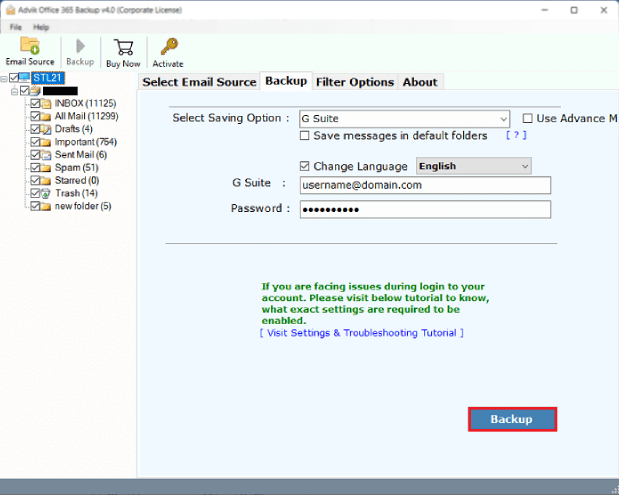Click the app icon in title bar
Screen dimensions: 619x495
[11, 10]
